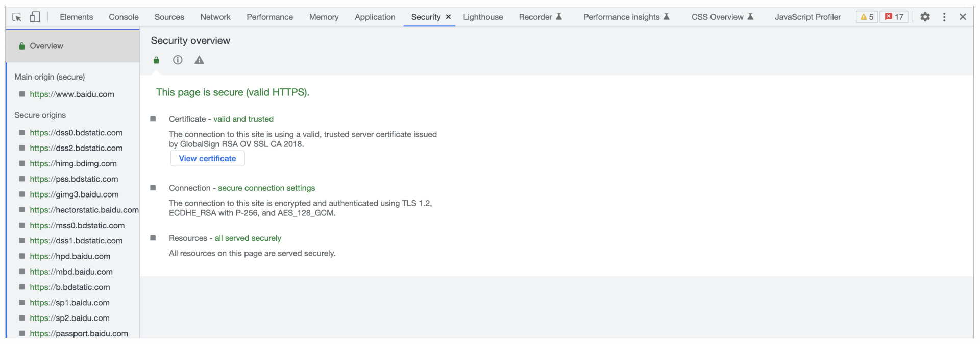Switch to the Network tab
This screenshot has height=344, width=980.
point(215,17)
